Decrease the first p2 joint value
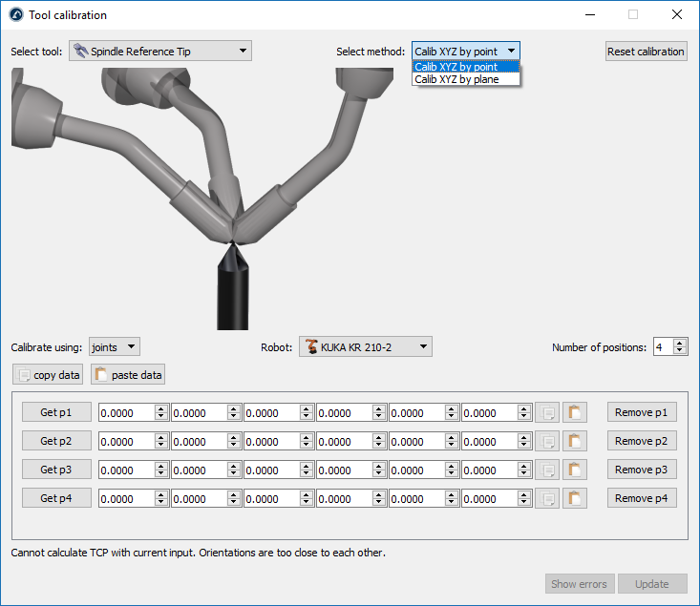Screen dimensions: 700x606 tap(161, 446)
